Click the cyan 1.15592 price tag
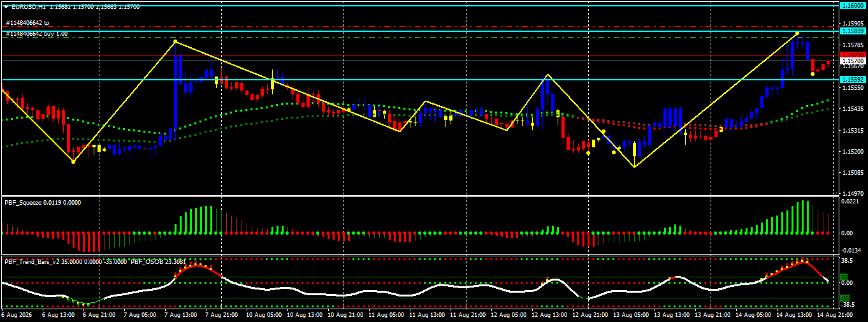The width and height of the screenshot is (868, 322). pos(853,79)
